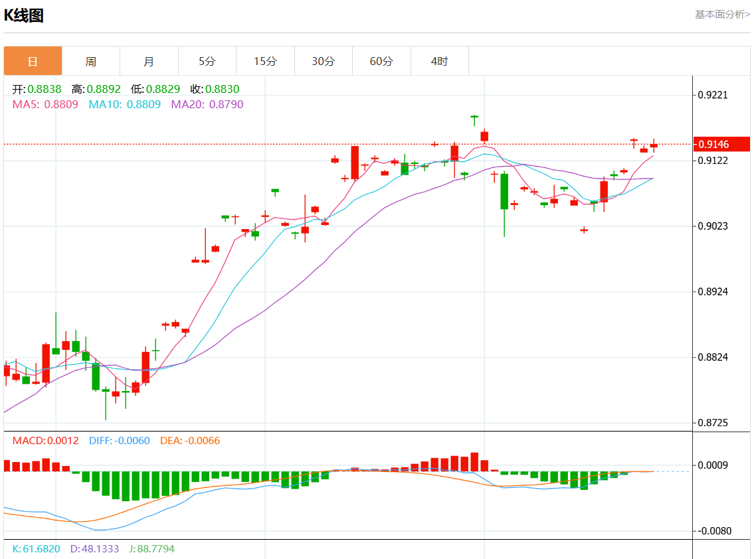Screen dimensions: 756x559
Task: Click the 开:0.8838 open value
Action: tap(37, 89)
